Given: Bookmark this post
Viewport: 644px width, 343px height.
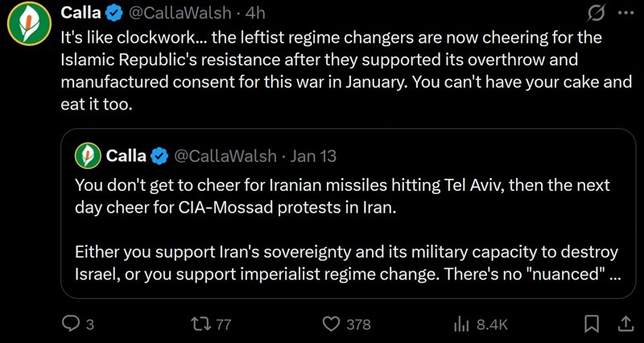Looking at the screenshot, I should (592, 324).
